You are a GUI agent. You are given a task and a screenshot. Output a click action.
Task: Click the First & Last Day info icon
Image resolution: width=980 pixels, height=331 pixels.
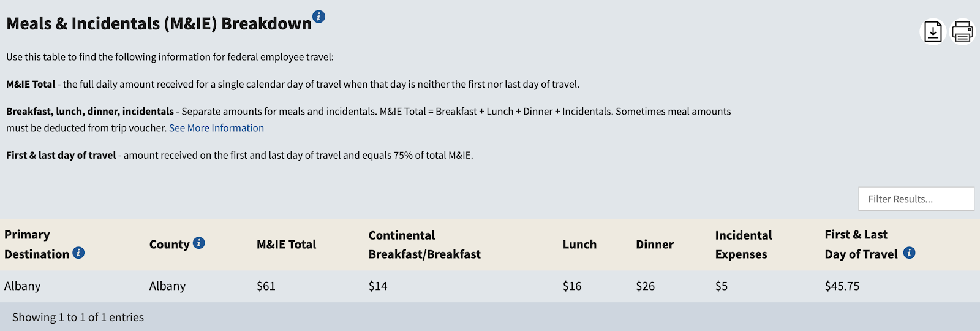pos(910,253)
